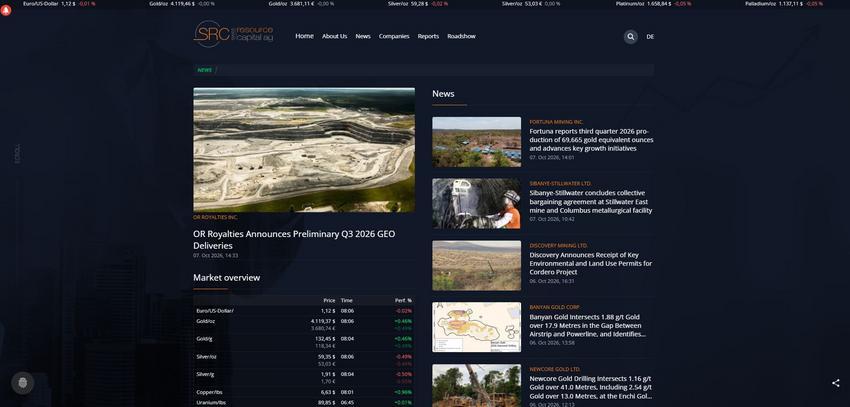Click the DISCOVERY MINING LTD. company label

(x=558, y=246)
